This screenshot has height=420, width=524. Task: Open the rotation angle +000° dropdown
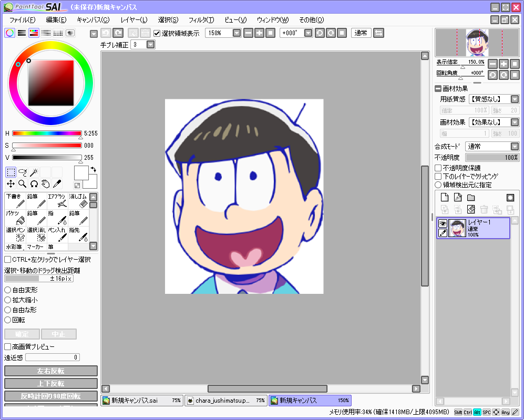[x=308, y=33]
